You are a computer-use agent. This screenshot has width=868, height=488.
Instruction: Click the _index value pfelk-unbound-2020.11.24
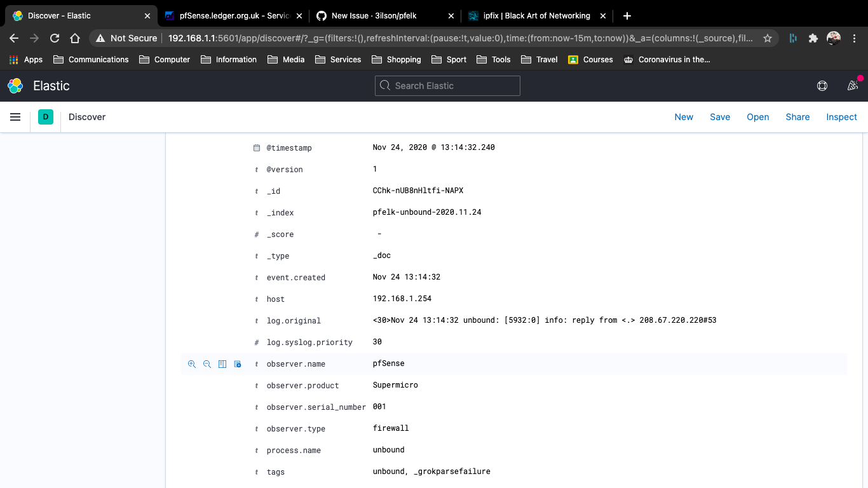[x=427, y=212]
